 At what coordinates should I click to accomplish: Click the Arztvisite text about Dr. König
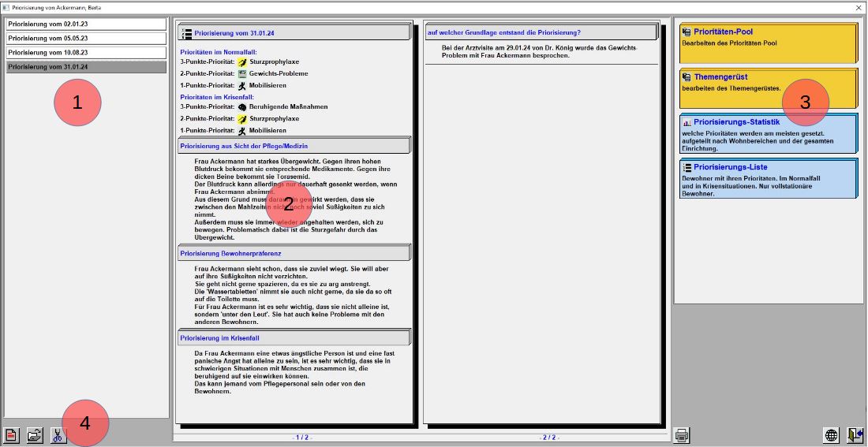pyautogui.click(x=540, y=52)
